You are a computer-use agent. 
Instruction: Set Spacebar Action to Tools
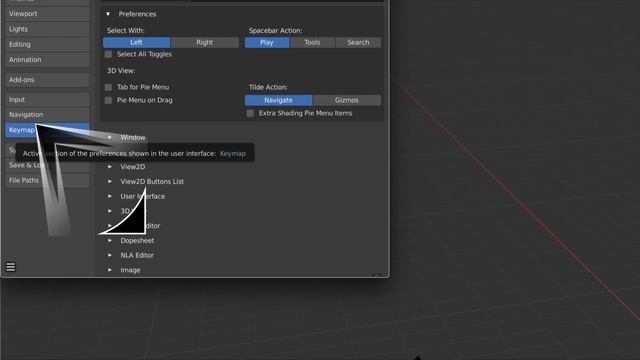pyautogui.click(x=312, y=42)
